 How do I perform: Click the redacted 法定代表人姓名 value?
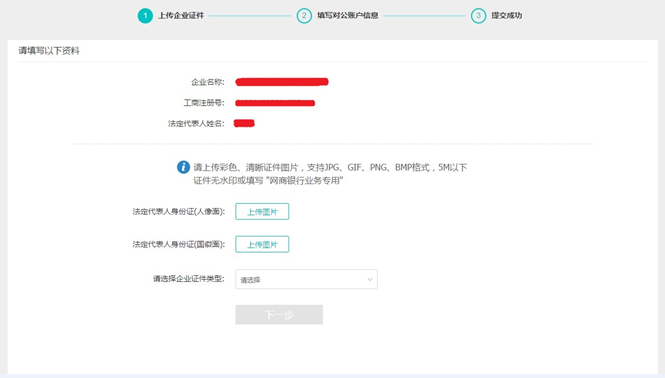(244, 123)
